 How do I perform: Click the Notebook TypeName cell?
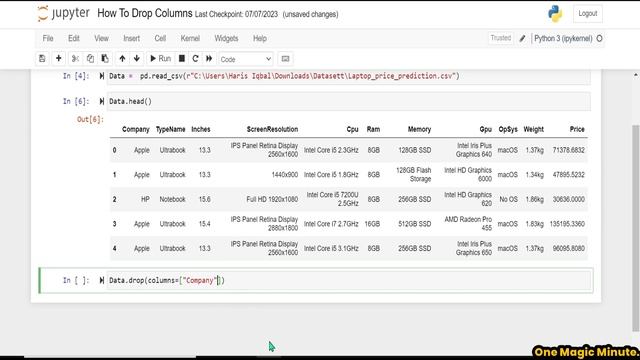pyautogui.click(x=172, y=200)
